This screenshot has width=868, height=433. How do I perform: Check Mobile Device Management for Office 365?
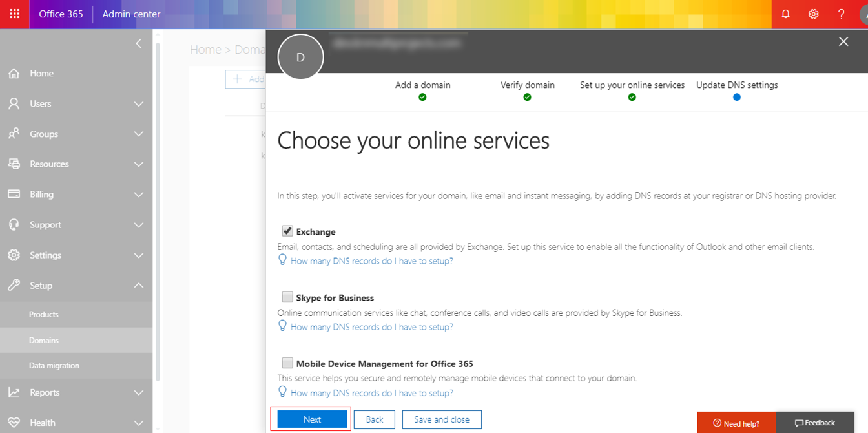[x=287, y=363]
